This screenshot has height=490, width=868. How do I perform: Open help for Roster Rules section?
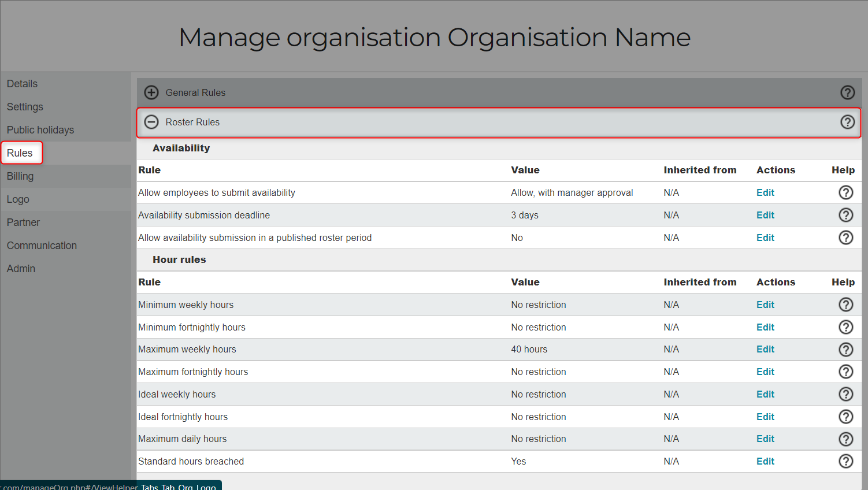847,122
